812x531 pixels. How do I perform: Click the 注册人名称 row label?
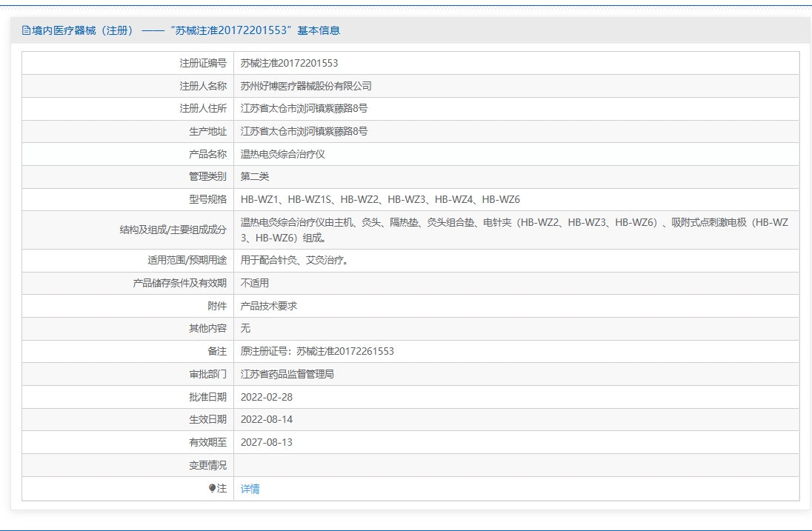[x=203, y=86]
